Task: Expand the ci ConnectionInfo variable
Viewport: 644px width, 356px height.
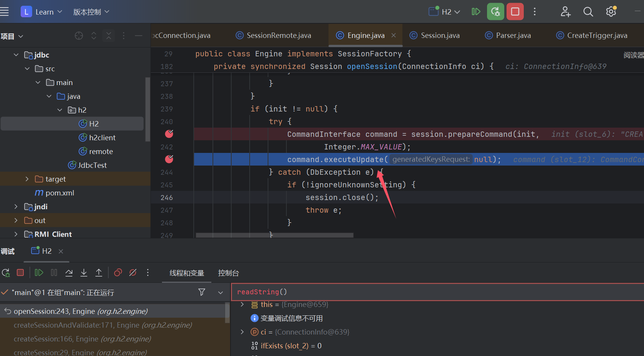Action: tap(242, 332)
